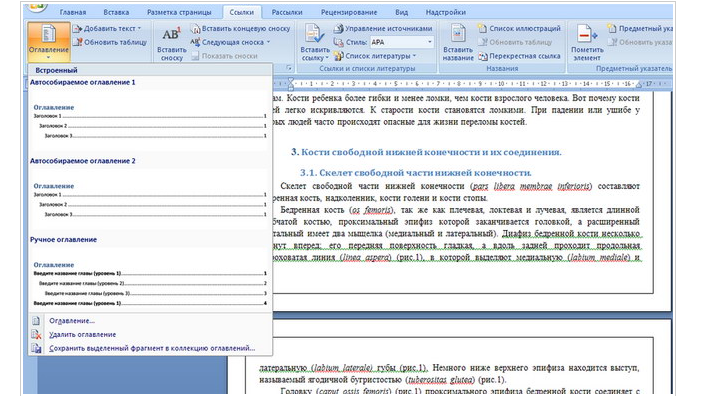Click Перекрестная ссылка
The height and width of the screenshot is (396, 703).
click(519, 56)
